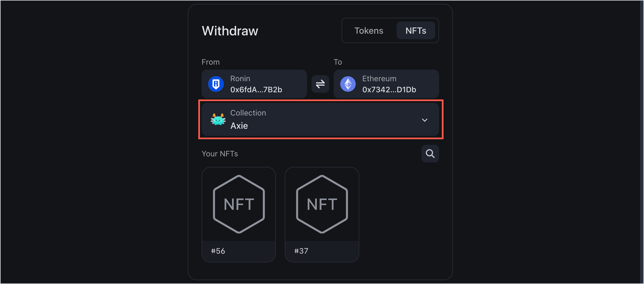644x284 pixels.
Task: Click the hexagonal NFT placeholder on card #37
Action: tap(322, 204)
